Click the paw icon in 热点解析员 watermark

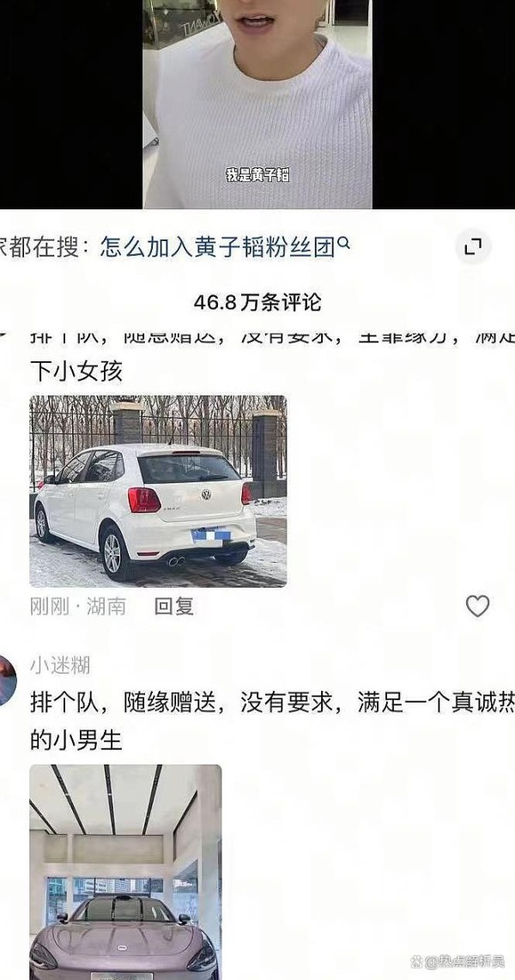tap(415, 961)
